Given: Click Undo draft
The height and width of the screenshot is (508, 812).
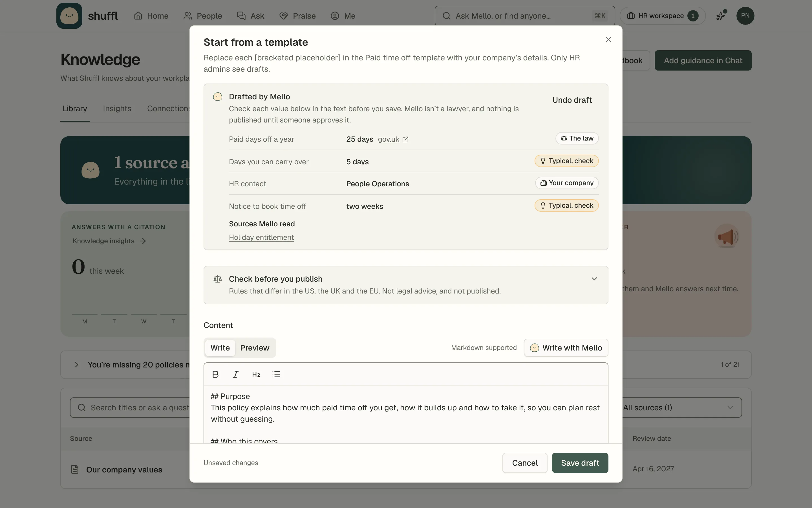Looking at the screenshot, I should coord(572,100).
